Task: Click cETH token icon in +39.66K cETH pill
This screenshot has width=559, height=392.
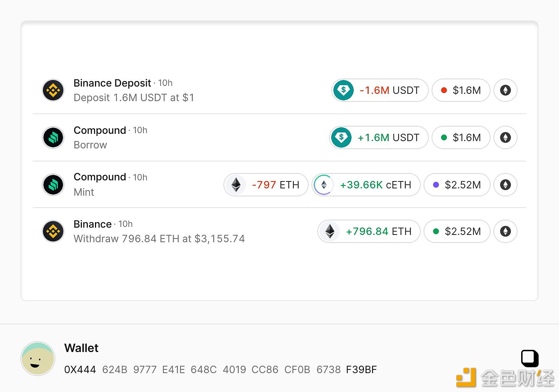Action: click(324, 185)
